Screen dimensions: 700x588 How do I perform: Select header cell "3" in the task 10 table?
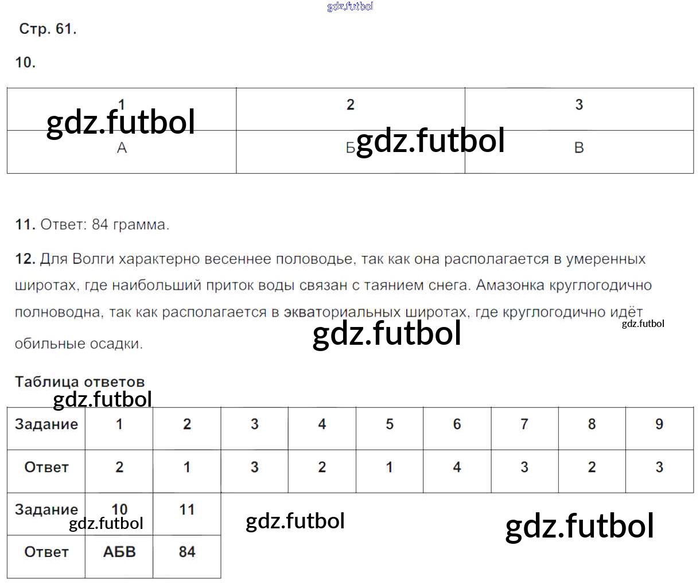click(x=579, y=104)
